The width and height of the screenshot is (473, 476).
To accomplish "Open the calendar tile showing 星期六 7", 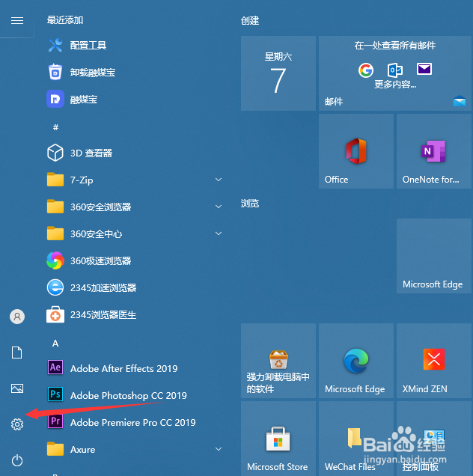I will [x=278, y=73].
